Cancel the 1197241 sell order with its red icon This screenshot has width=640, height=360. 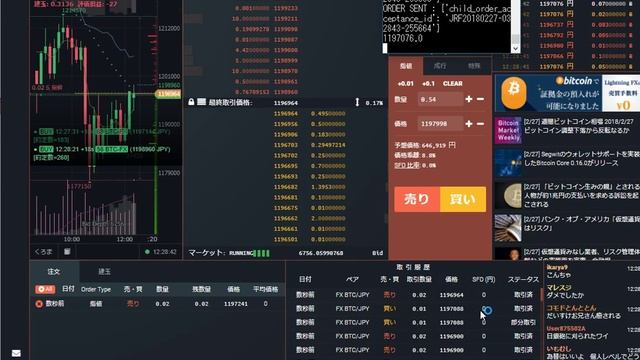[x=39, y=304]
